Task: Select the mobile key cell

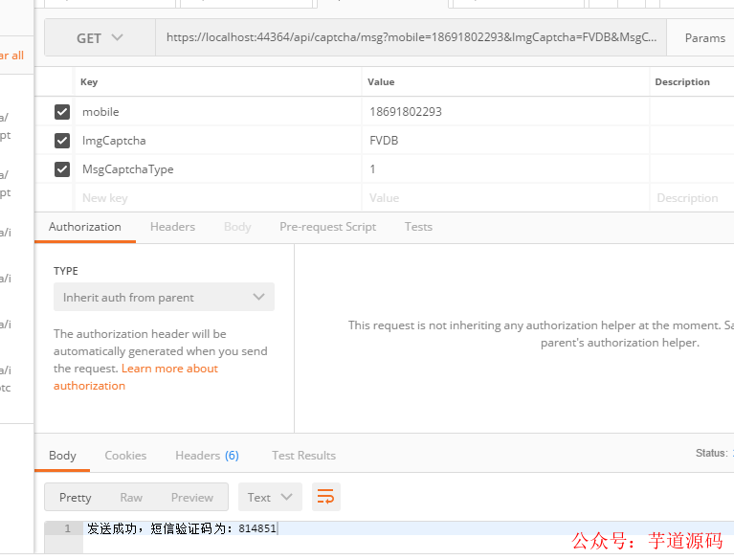Action: [217, 112]
